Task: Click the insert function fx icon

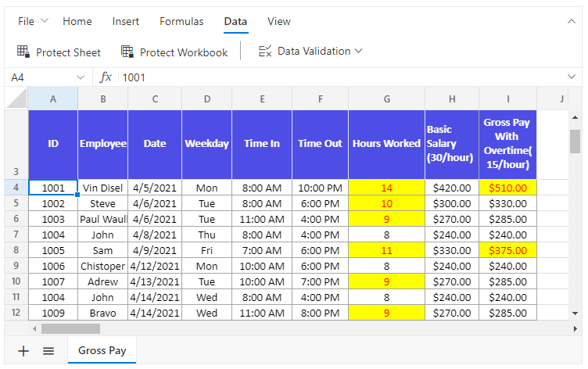Action: click(x=106, y=77)
